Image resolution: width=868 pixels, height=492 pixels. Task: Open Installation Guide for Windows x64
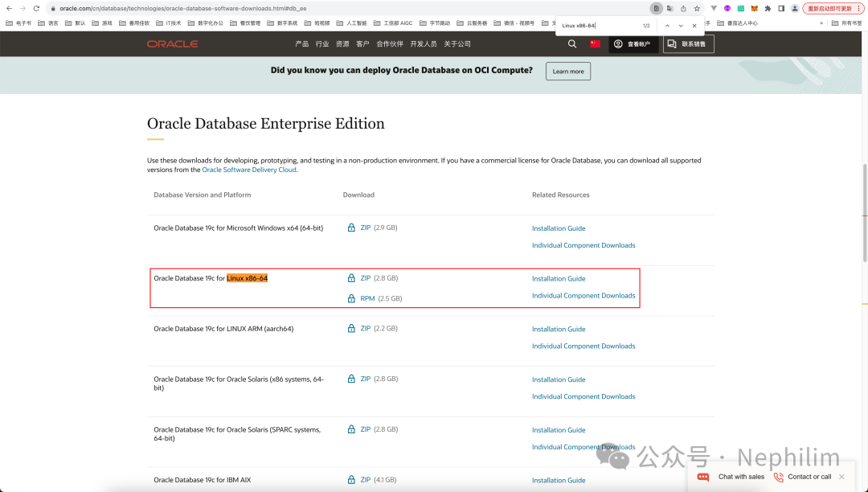pos(559,228)
